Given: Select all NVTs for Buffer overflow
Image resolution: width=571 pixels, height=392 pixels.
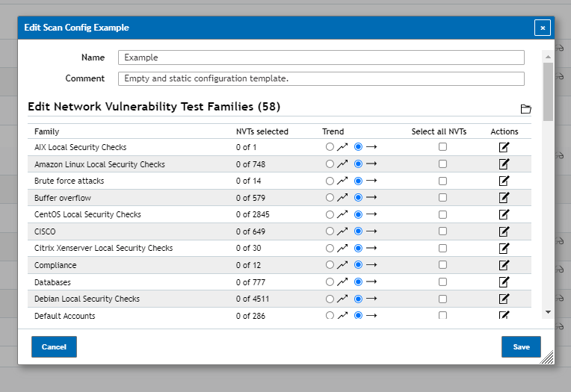Looking at the screenshot, I should pos(442,197).
